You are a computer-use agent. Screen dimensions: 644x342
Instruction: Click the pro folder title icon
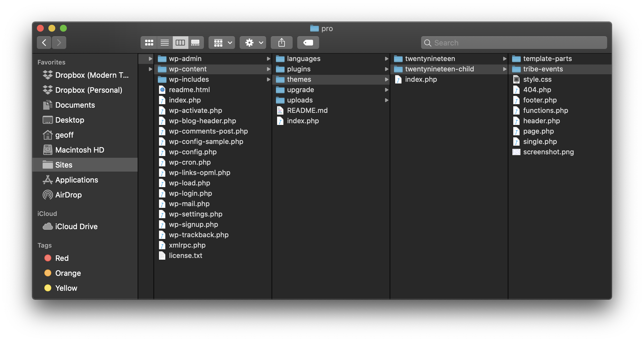pos(314,28)
